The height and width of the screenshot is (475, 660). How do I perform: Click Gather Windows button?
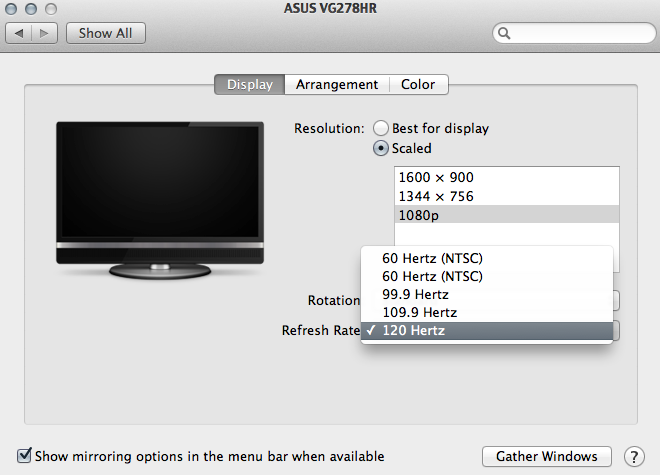coord(546,456)
